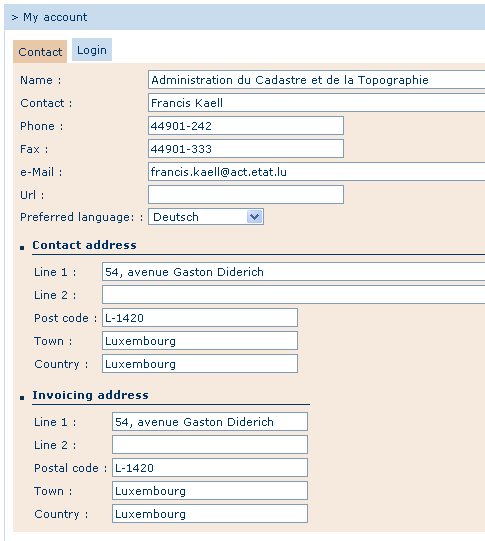Focus the Contact field with Francis Kaell
This screenshot has width=485, height=541.
[x=317, y=103]
